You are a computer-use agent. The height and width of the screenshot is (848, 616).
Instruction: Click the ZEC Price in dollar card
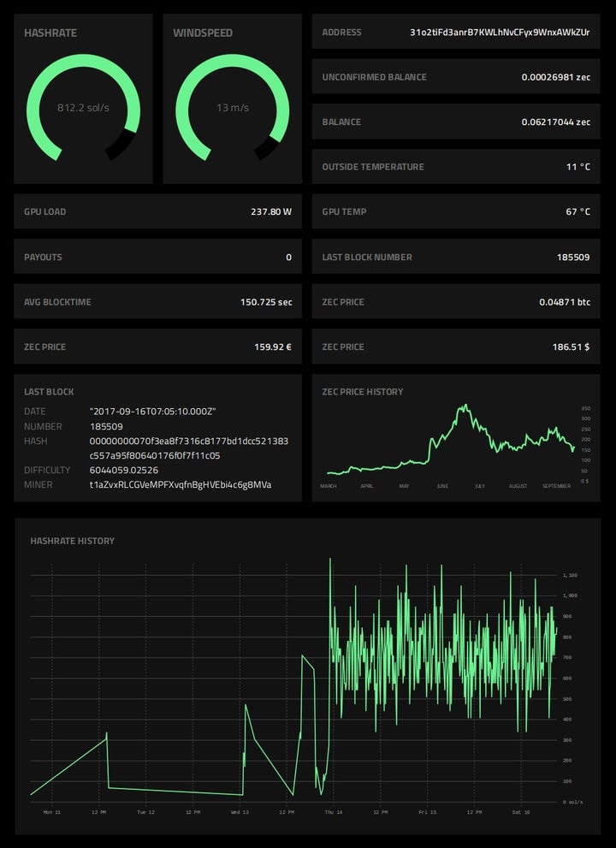[x=456, y=347]
